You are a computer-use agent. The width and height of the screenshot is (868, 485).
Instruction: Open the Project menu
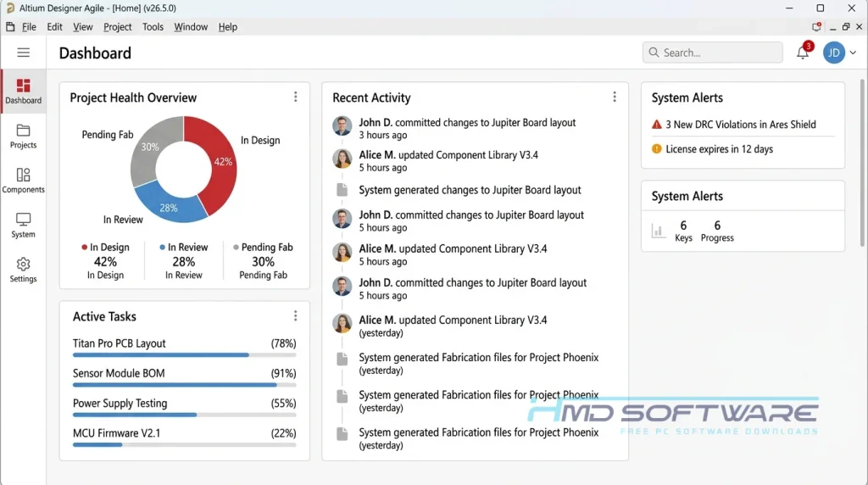coord(117,26)
